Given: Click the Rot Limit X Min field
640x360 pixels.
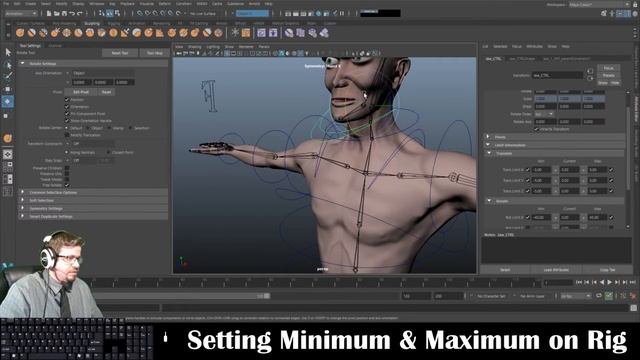Looking at the screenshot, I should click(x=542, y=217).
